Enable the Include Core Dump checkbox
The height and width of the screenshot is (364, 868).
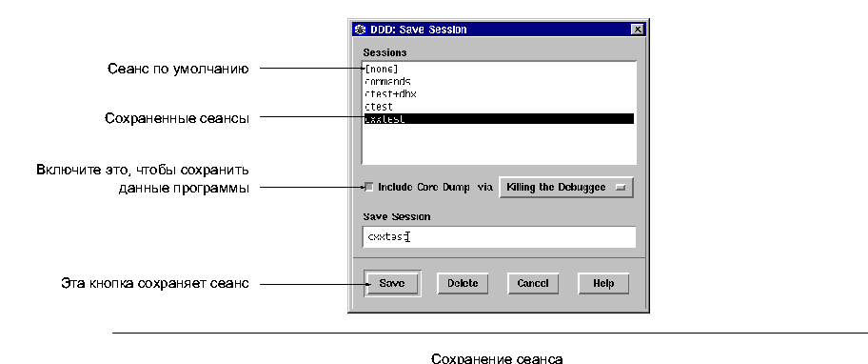click(370, 188)
